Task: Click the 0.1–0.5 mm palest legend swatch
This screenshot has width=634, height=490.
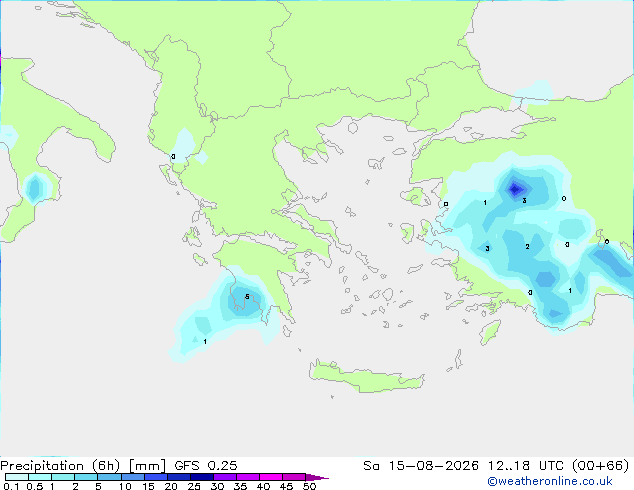Action: [17, 477]
